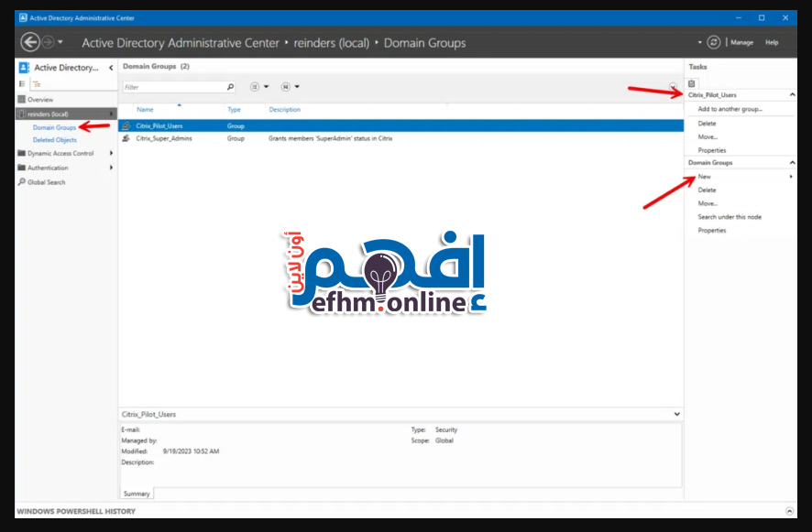This screenshot has width=812, height=532.
Task: Open the Help menu
Action: coord(772,42)
